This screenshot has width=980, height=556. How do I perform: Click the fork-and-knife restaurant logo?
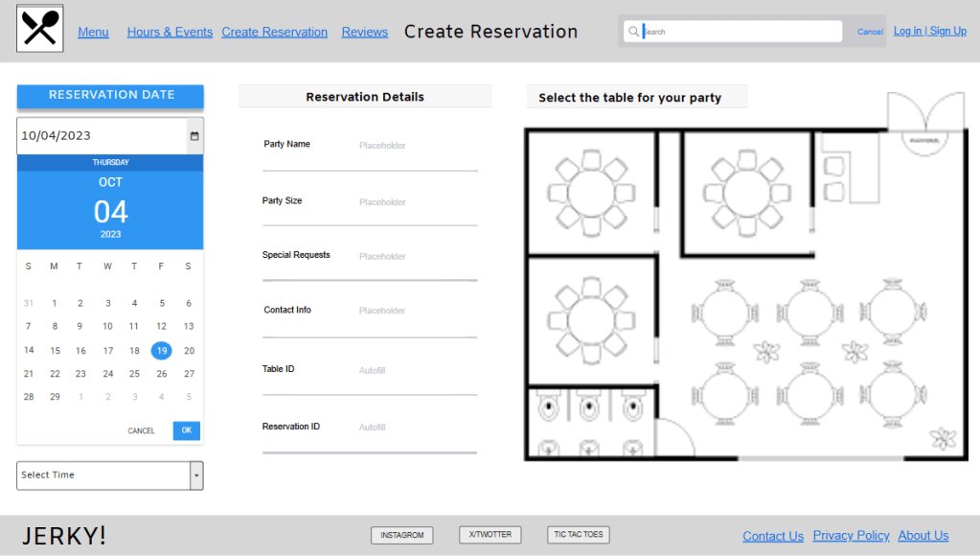38,29
